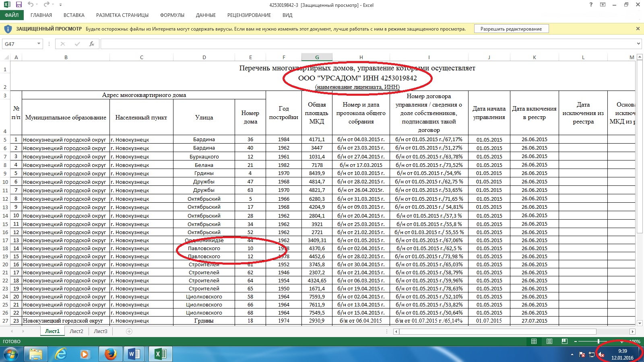Image resolution: width=644 pixels, height=362 pixels.
Task: Close the protected view warning bar
Action: pos(638,29)
